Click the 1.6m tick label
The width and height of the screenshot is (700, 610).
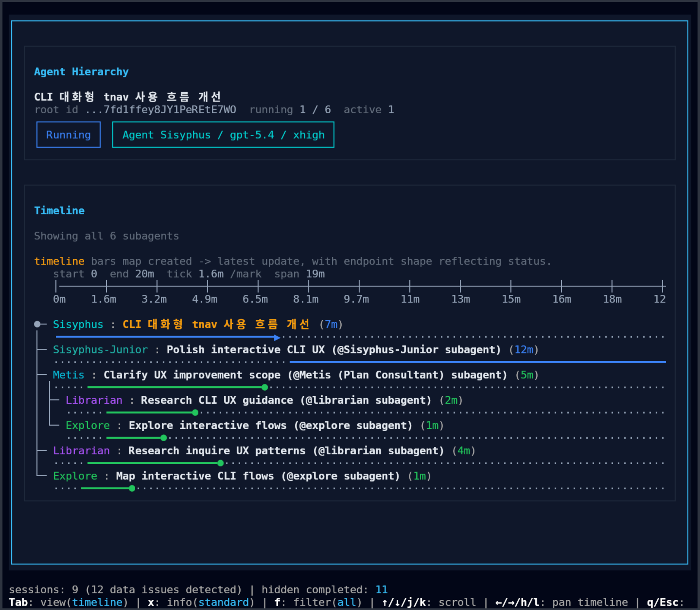[104, 299]
